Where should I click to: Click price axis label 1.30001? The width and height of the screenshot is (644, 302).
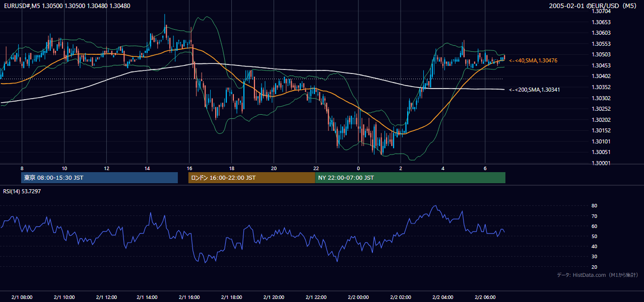tap(601, 163)
